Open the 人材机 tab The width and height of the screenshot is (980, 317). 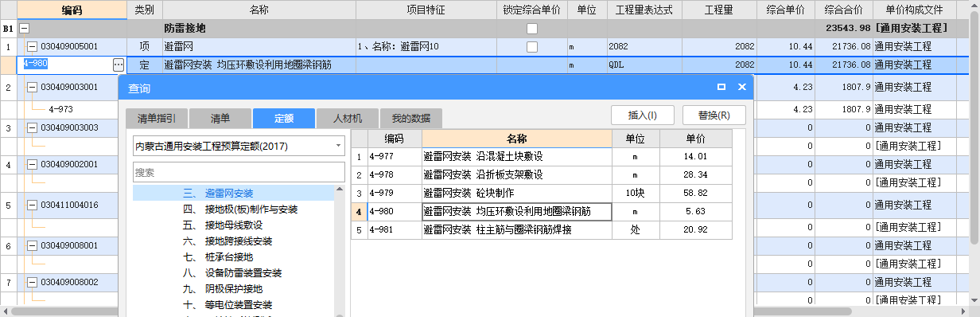tap(348, 118)
